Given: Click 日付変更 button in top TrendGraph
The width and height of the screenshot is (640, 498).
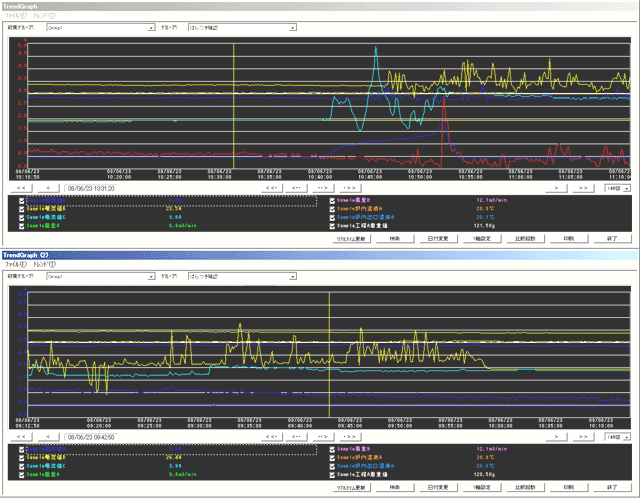Looking at the screenshot, I should click(438, 239).
